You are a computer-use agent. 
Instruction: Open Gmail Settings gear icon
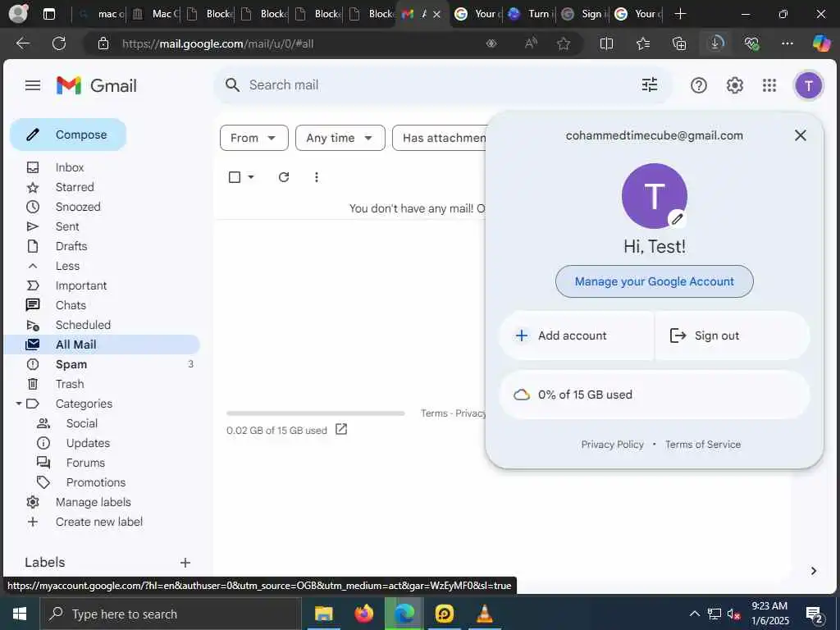click(x=734, y=85)
